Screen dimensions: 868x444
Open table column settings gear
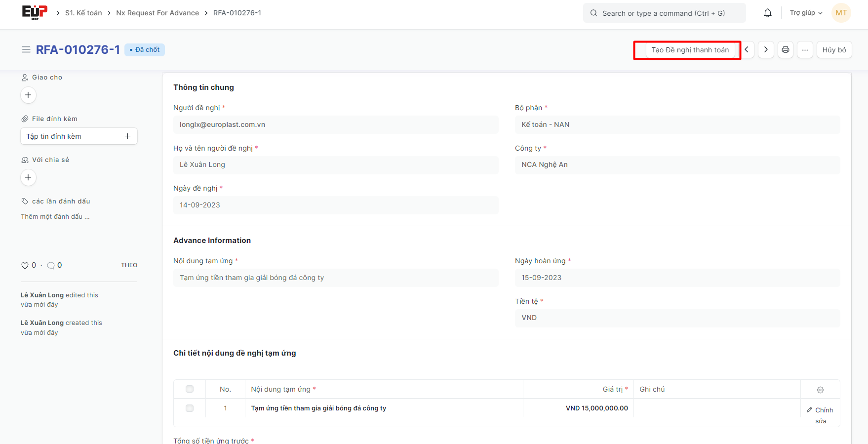click(820, 390)
